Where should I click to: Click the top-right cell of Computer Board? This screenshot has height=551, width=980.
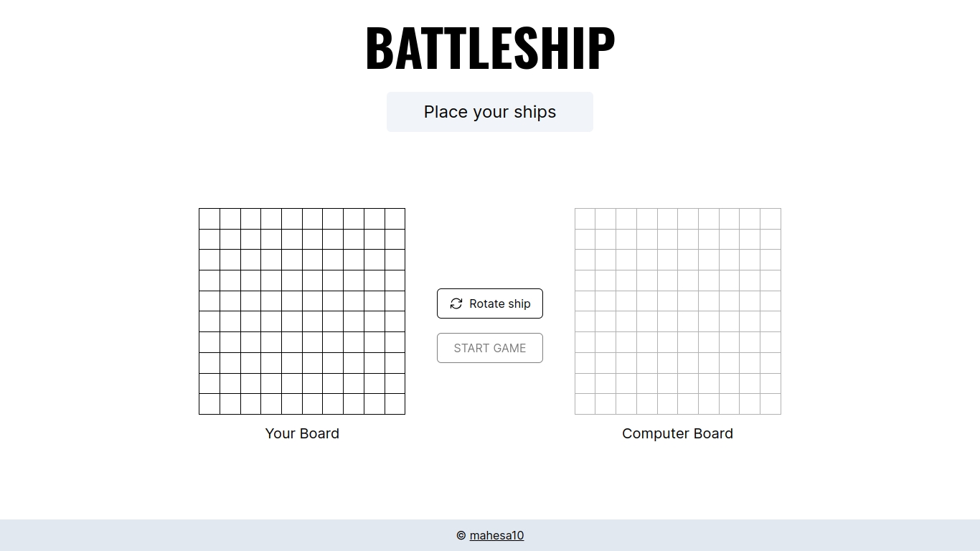point(771,218)
